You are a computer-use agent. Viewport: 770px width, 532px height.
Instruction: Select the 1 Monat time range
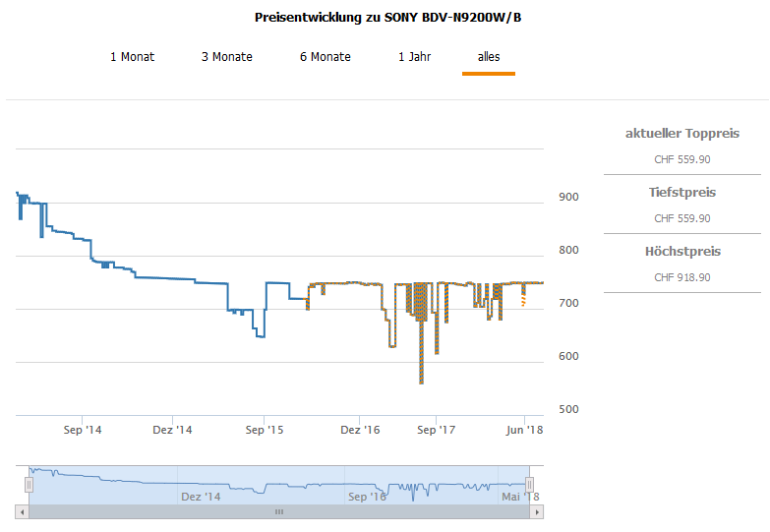tap(132, 57)
